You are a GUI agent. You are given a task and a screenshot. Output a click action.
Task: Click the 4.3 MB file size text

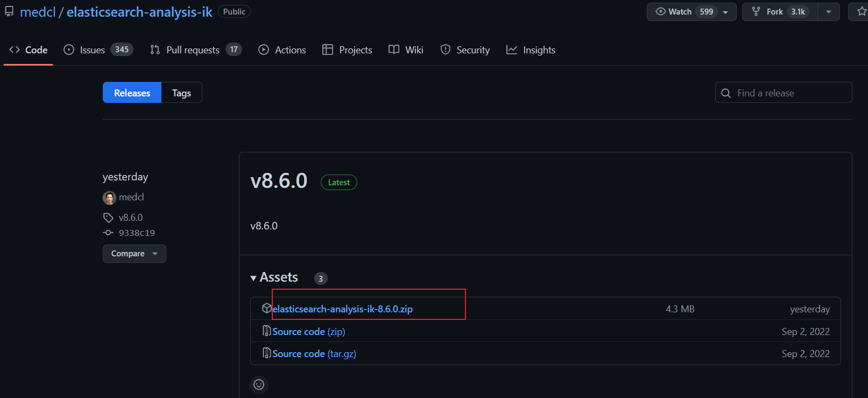(x=680, y=309)
